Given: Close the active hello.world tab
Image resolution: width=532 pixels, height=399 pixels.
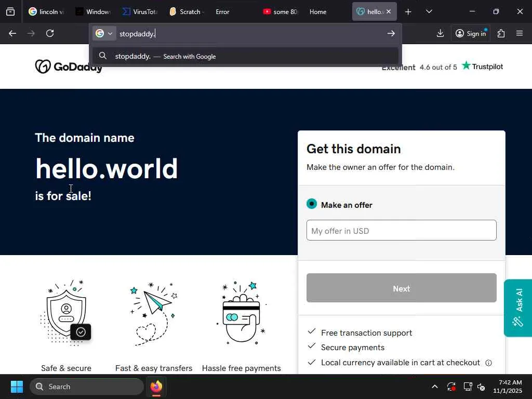Looking at the screenshot, I should 389,11.
